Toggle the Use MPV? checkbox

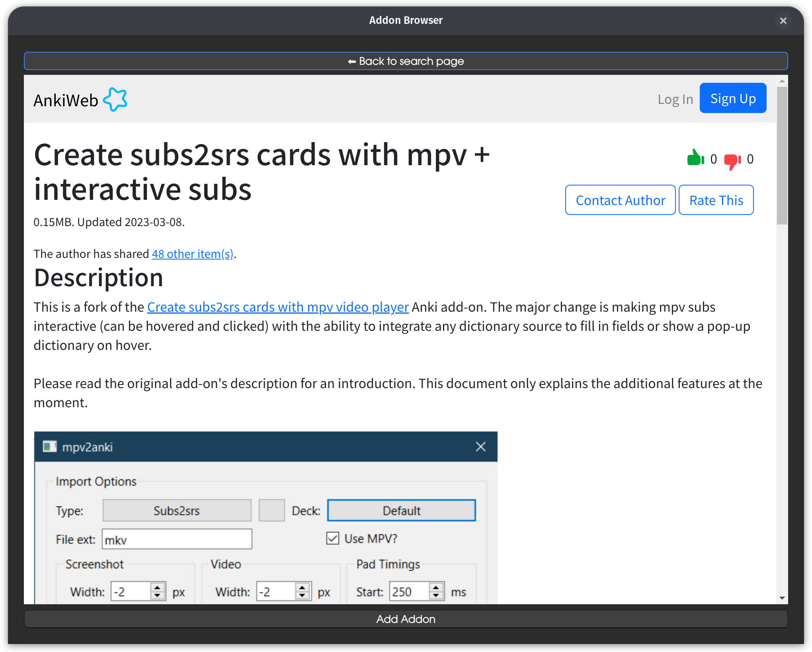333,539
